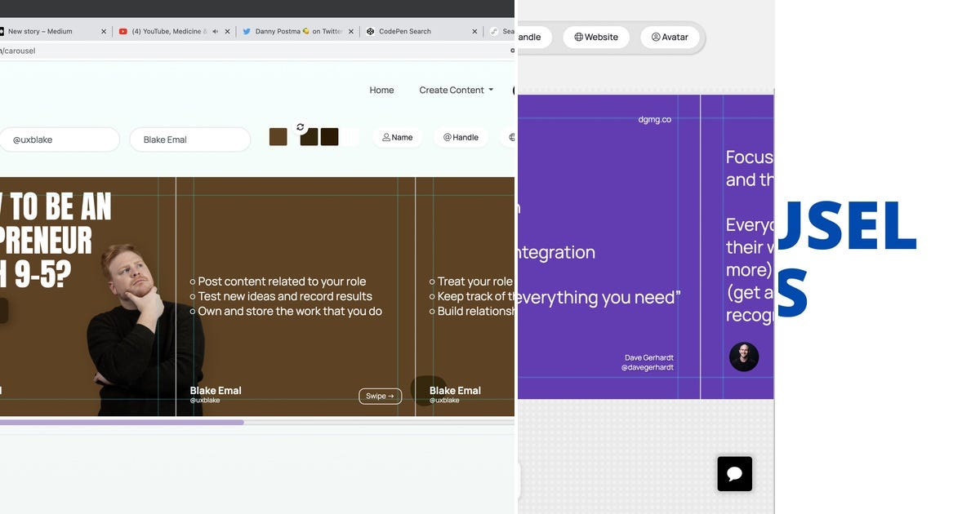Select the white color swatch
Viewport: 980px width, 514px height.
click(350, 137)
